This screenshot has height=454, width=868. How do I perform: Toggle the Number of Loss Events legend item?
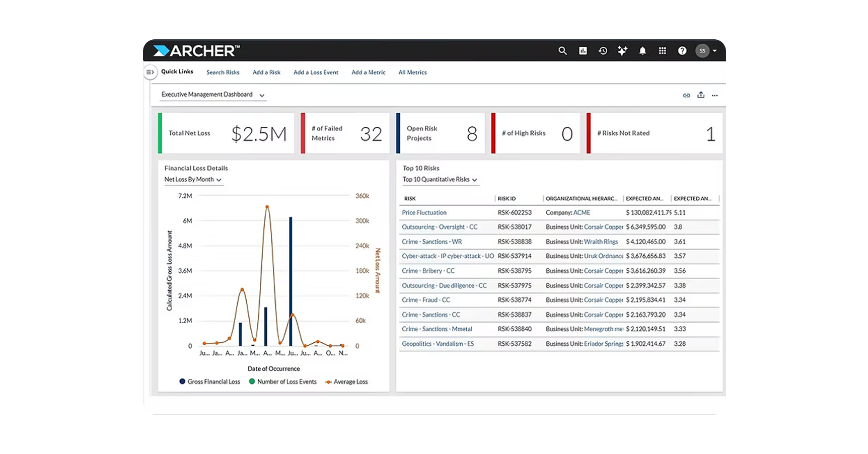[x=283, y=382]
